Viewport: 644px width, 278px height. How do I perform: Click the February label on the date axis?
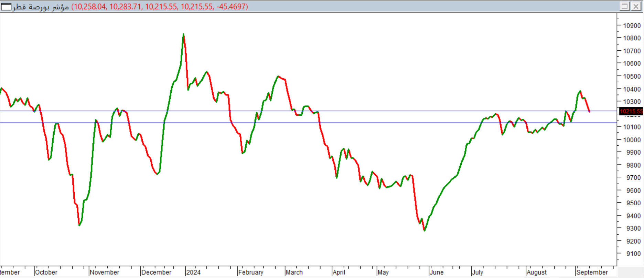[251, 272]
